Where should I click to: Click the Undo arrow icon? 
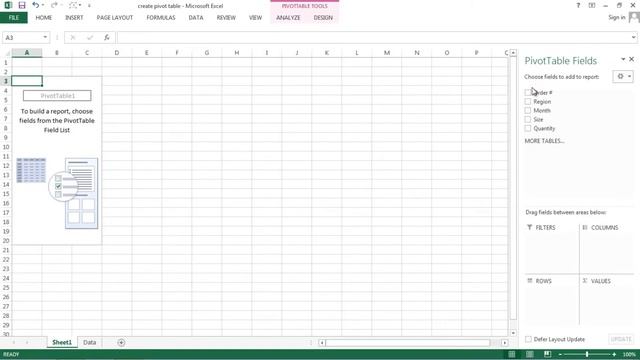pyautogui.click(x=36, y=5)
